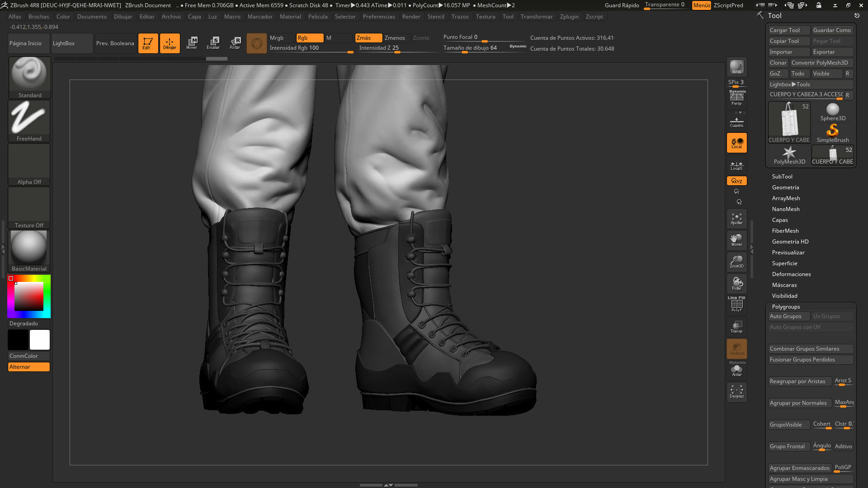Toggle Persp perspective view

click(x=736, y=98)
